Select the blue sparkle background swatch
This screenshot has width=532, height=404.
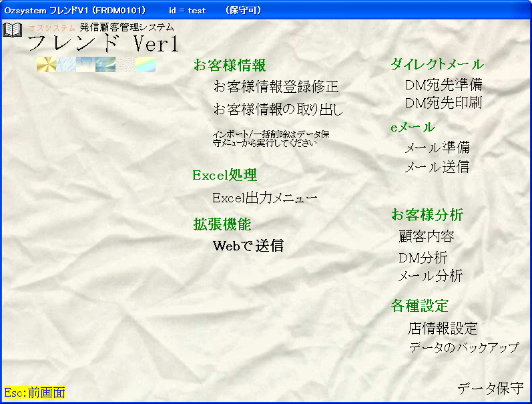pyautogui.click(x=86, y=64)
